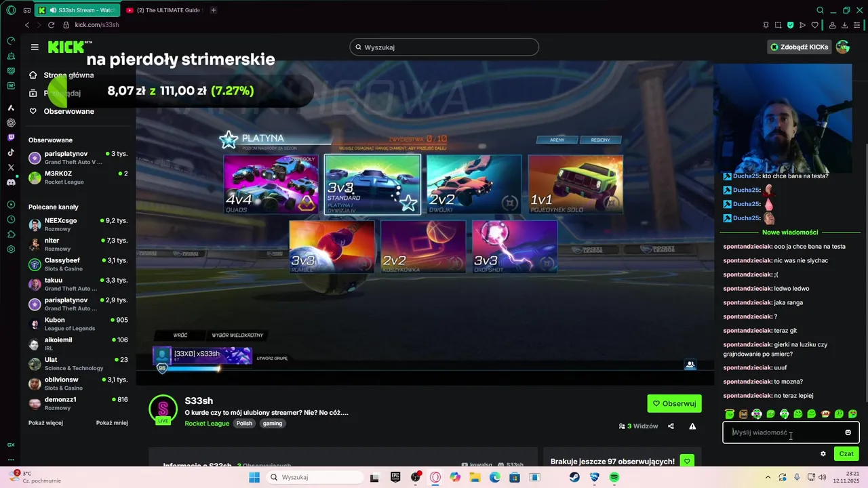Switch to the S33sh Stream tab
The width and height of the screenshot is (868, 488).
click(77, 10)
